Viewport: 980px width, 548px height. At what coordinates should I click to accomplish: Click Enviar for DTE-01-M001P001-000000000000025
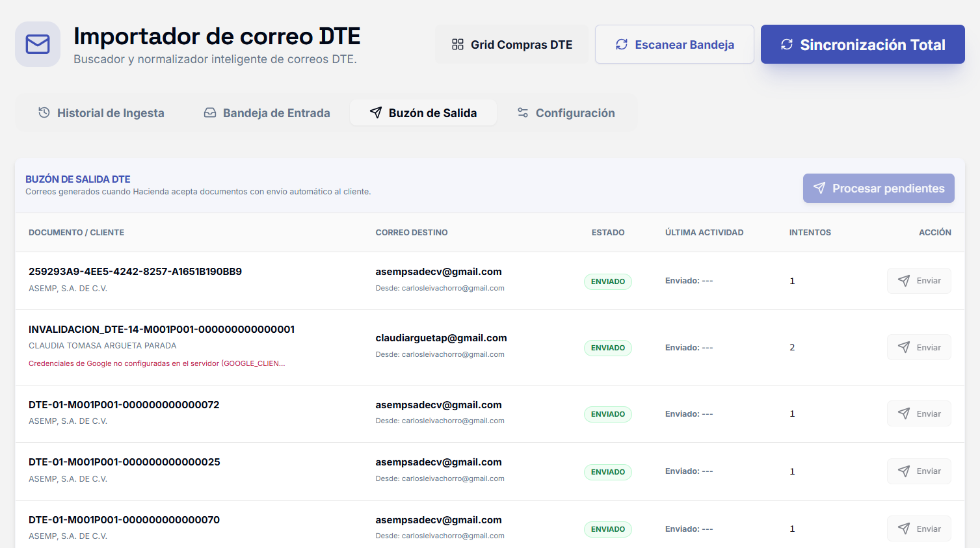coord(919,471)
